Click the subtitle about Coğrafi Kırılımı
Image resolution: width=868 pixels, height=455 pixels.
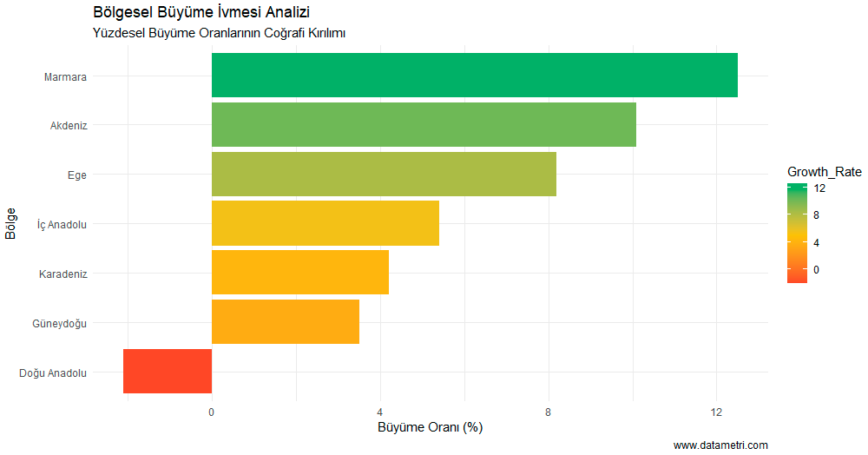(x=219, y=33)
